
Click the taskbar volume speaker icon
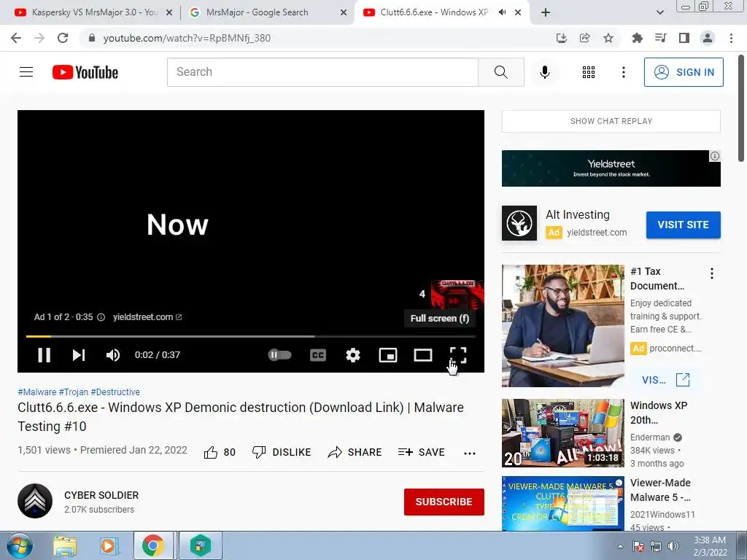tap(673, 546)
